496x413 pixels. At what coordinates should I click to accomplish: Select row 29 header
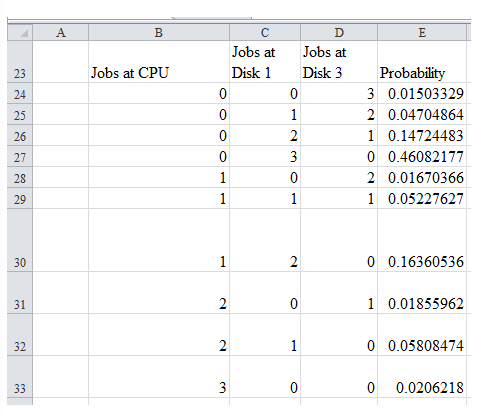(20, 198)
